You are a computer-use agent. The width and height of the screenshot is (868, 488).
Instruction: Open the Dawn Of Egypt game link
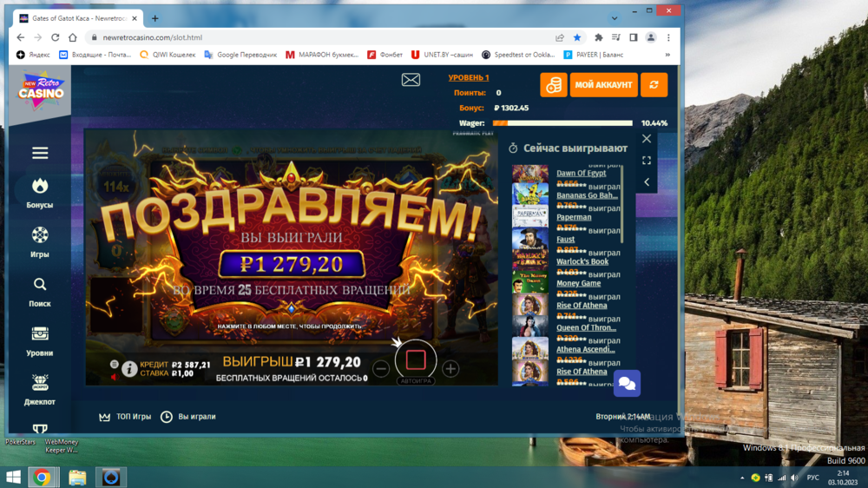(x=581, y=174)
